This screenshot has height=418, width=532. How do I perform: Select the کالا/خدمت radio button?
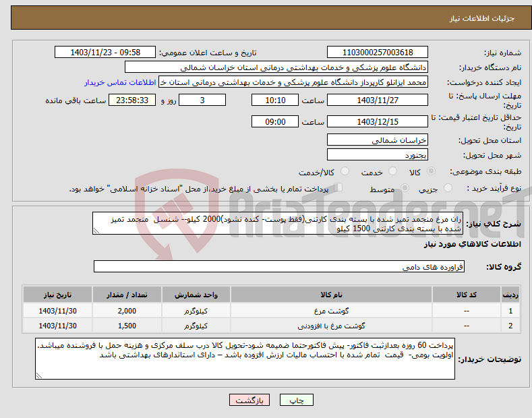(345, 171)
